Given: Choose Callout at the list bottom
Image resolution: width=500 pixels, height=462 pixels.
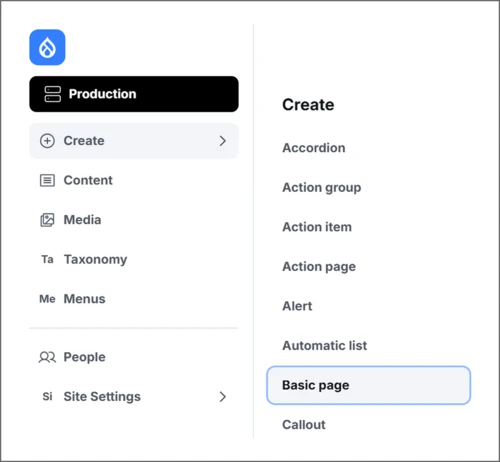Looking at the screenshot, I should click(x=304, y=425).
